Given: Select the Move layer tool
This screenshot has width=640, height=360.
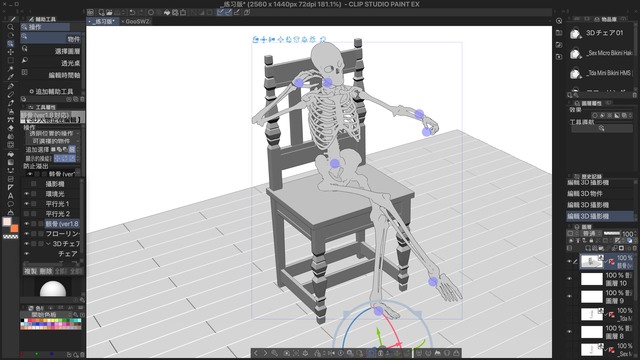Looking at the screenshot, I should click(x=11, y=52).
